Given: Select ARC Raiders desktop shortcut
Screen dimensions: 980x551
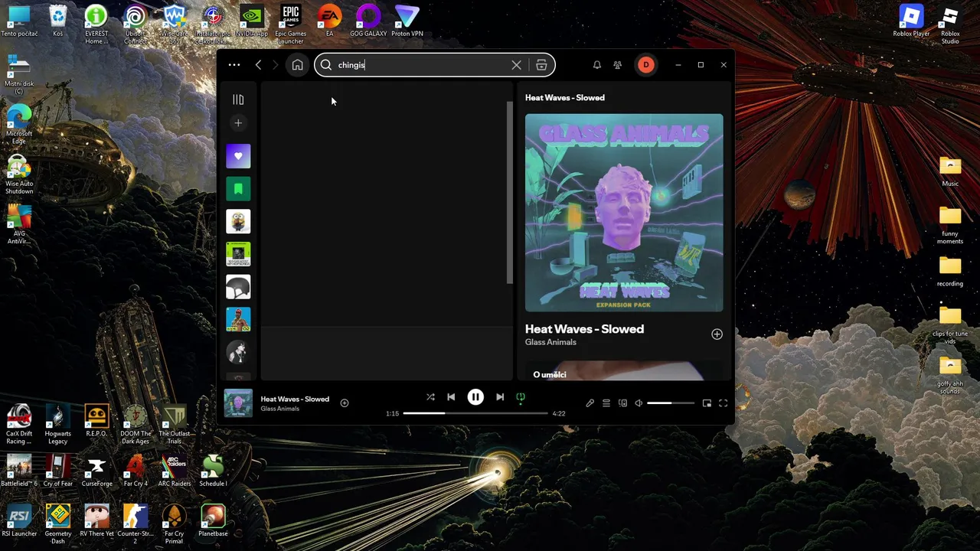Looking at the screenshot, I should coord(174,471).
